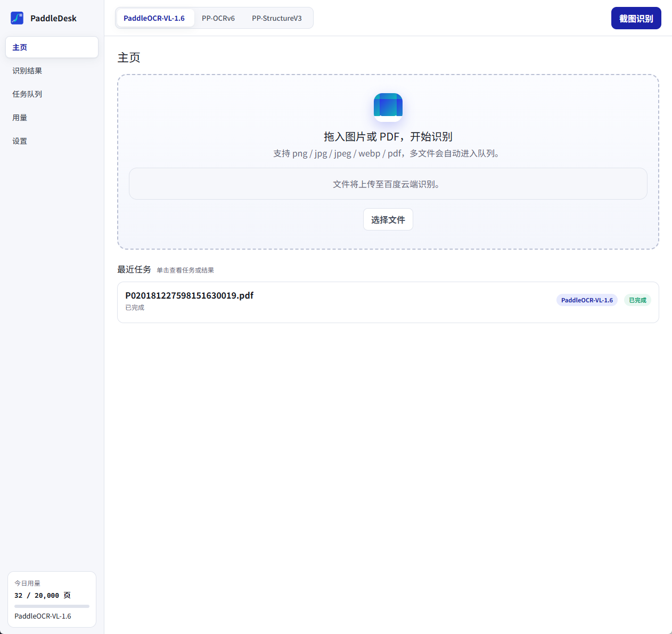
Task: Click the PaddleOCR-VL-1.6 badge on the task row
Action: 587,300
